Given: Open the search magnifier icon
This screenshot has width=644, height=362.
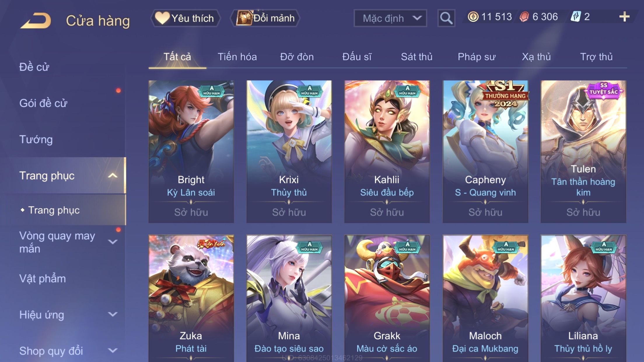Looking at the screenshot, I should (x=446, y=18).
